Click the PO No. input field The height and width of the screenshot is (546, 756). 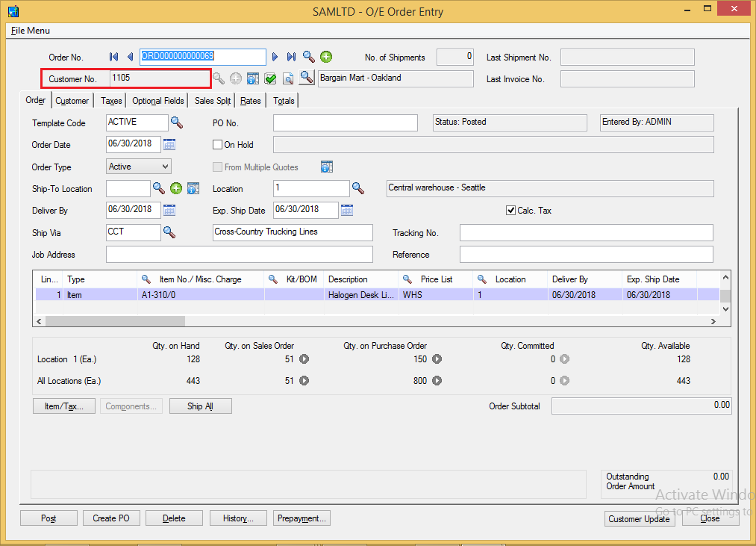[346, 122]
